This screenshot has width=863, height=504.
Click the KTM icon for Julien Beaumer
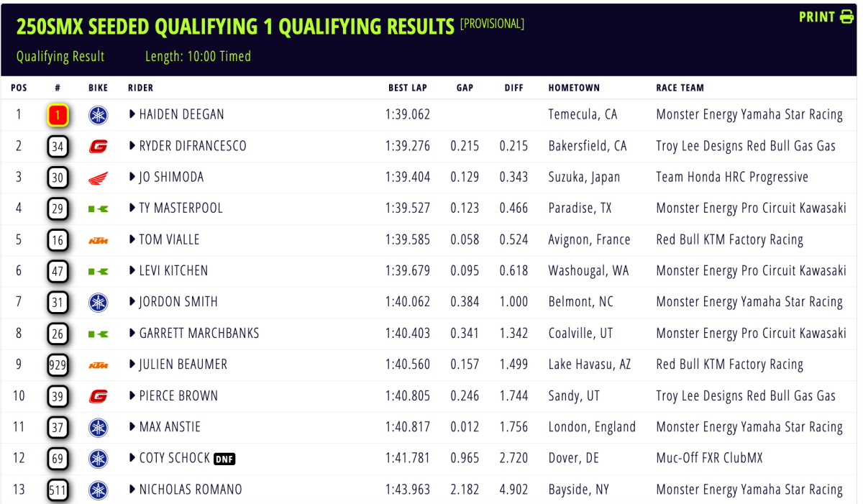pos(98,365)
